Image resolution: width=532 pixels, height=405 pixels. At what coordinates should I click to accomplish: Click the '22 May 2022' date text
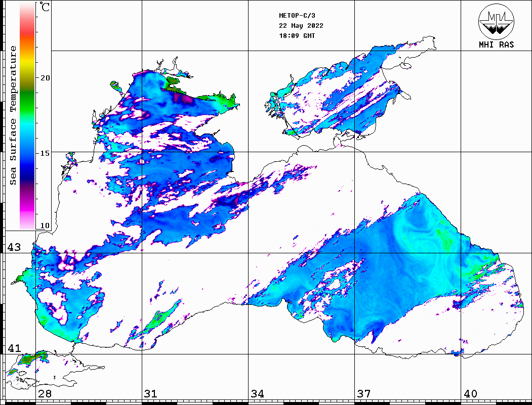tap(301, 26)
